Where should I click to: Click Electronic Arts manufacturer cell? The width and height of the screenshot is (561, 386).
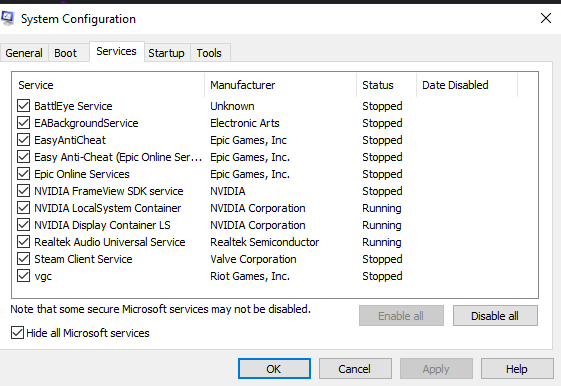[245, 123]
